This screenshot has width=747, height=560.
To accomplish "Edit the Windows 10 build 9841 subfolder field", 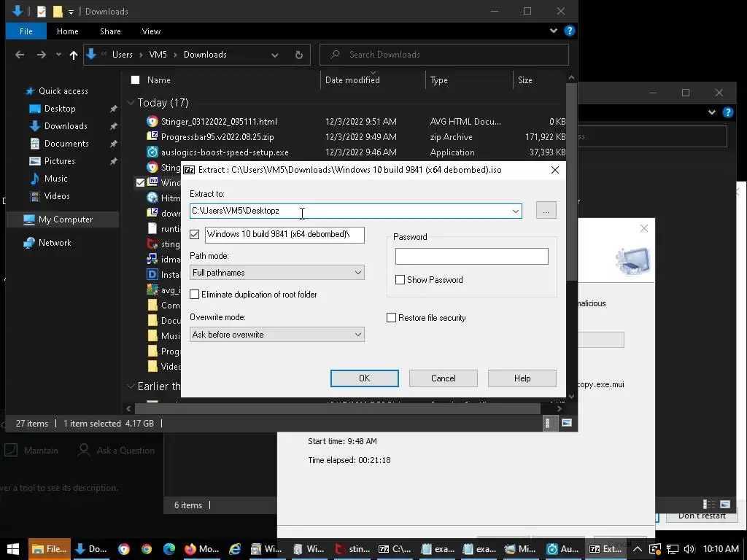I will 285,235.
